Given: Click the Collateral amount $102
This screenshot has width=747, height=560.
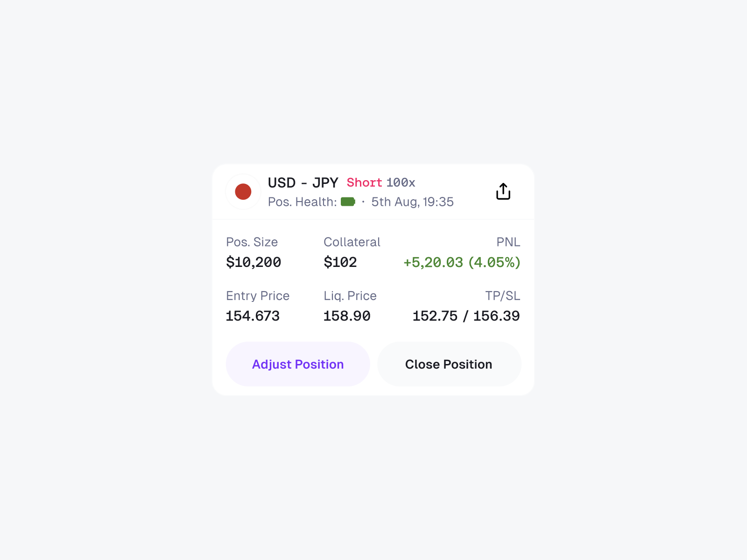Looking at the screenshot, I should pos(340,262).
